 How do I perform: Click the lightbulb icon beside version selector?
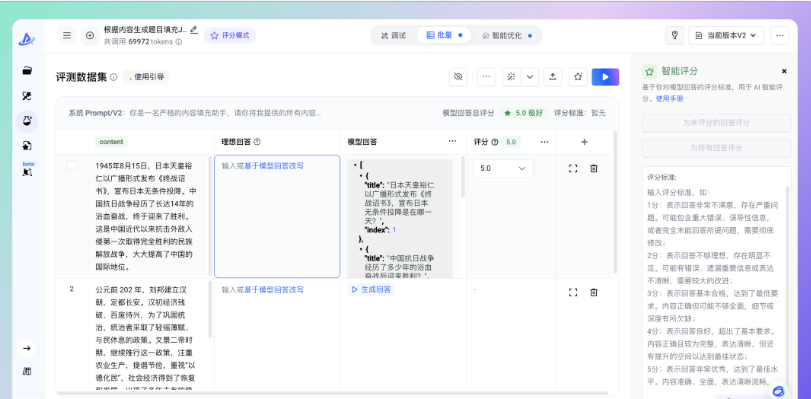(x=674, y=35)
